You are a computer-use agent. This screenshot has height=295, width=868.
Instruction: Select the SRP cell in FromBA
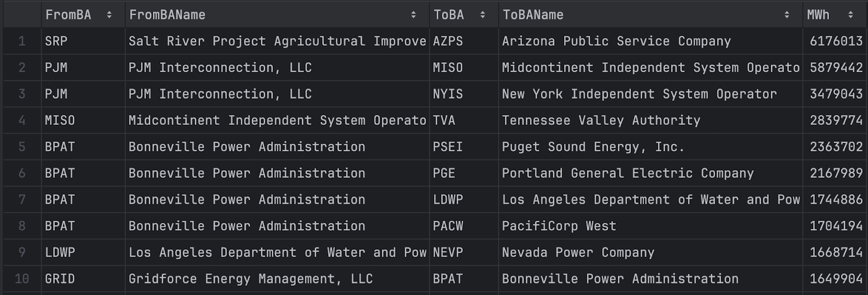(x=83, y=41)
